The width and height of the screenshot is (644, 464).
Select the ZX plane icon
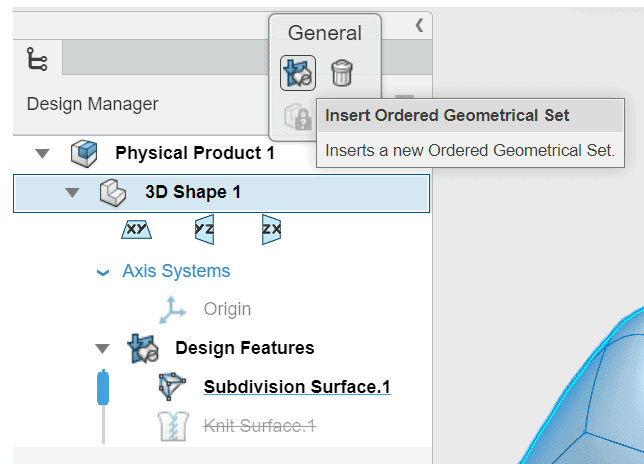coord(271,230)
